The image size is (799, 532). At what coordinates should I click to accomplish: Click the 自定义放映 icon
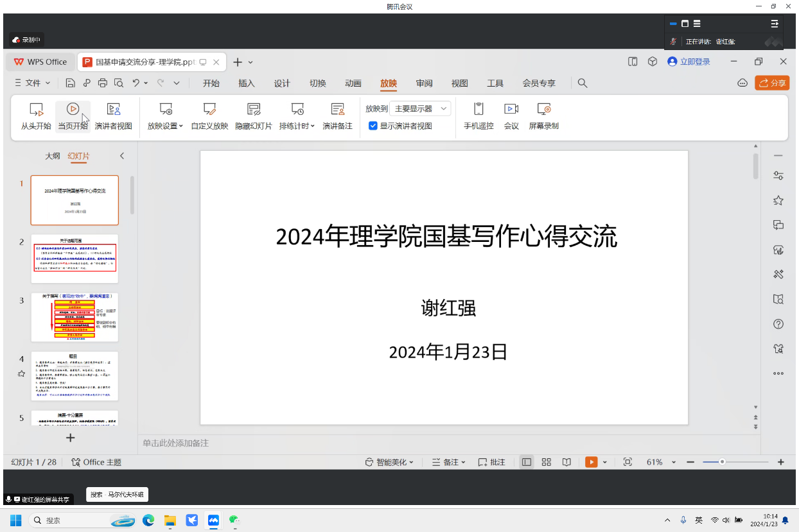[209, 110]
